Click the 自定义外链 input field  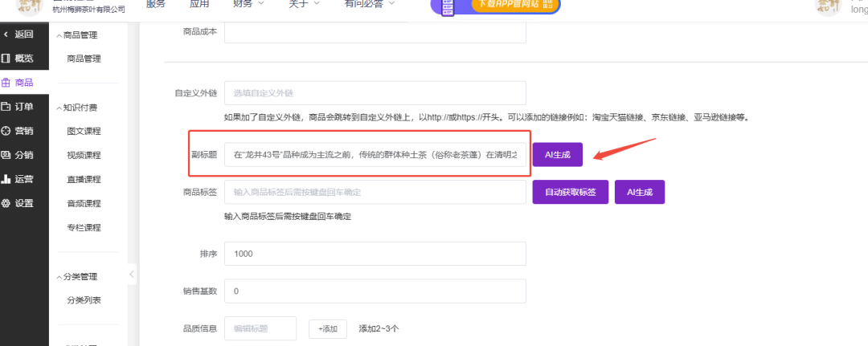click(375, 93)
